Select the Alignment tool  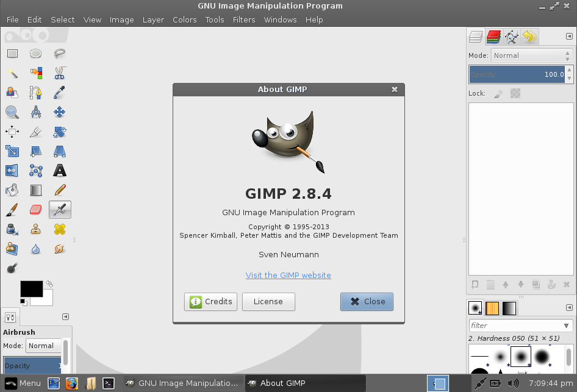12,132
